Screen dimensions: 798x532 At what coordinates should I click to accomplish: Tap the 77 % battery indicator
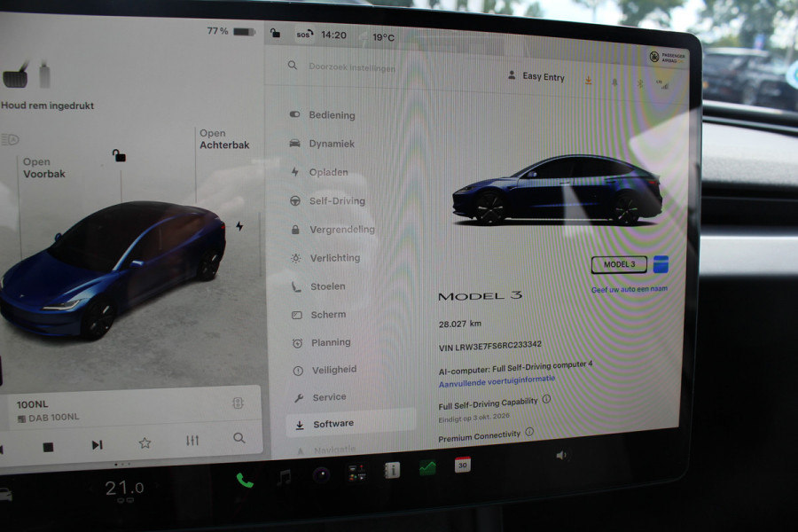pyautogui.click(x=231, y=31)
